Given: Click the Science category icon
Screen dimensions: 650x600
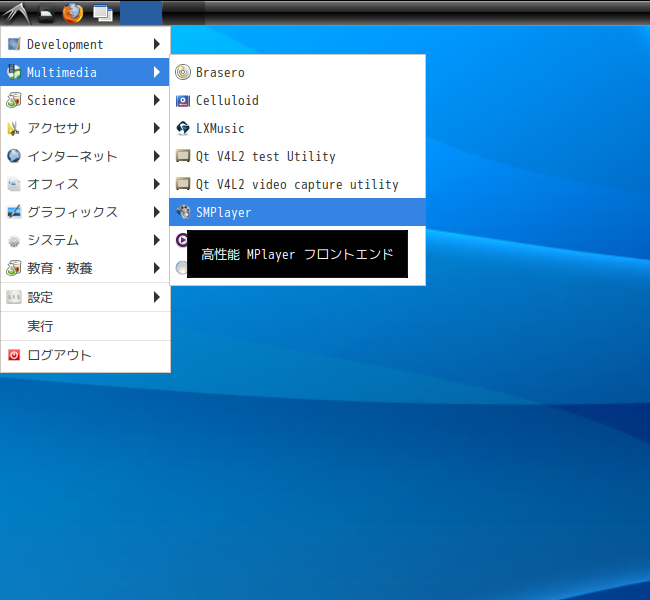Looking at the screenshot, I should [14, 100].
